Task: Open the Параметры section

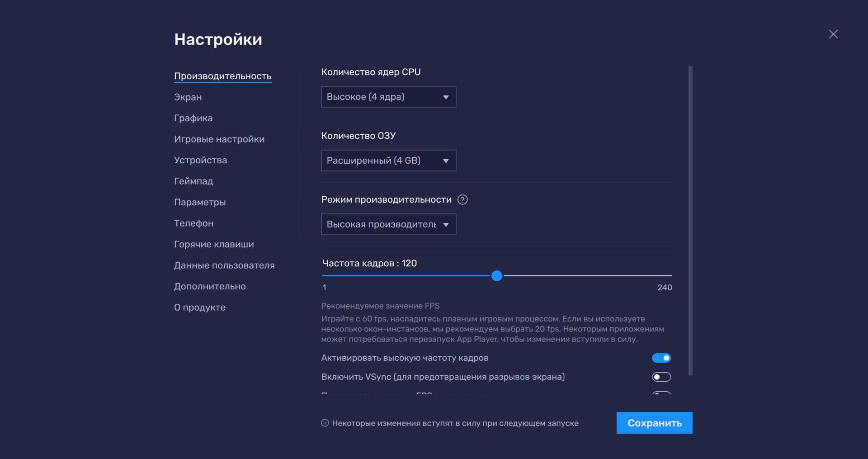Action: coord(200,202)
